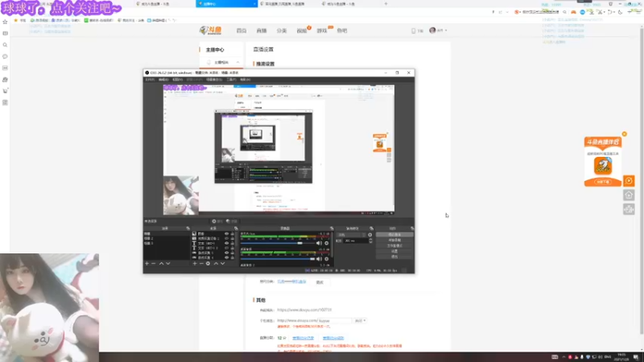The image size is (644, 362).
Task: Open user account dropdown arrow in Douyu header
Action: coord(446,31)
